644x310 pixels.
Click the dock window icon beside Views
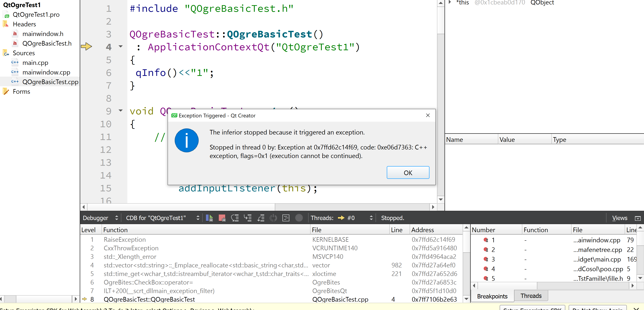638,218
